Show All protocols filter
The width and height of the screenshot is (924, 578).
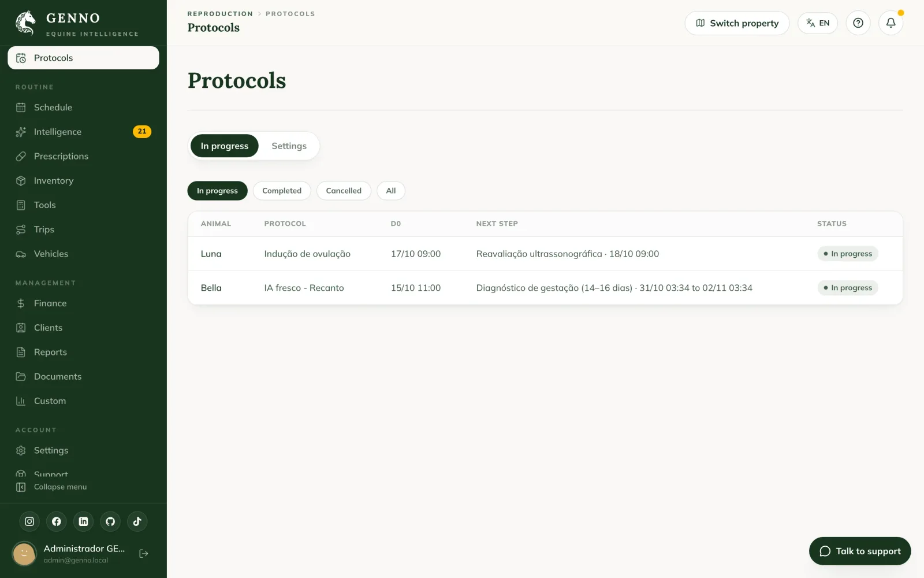391,191
